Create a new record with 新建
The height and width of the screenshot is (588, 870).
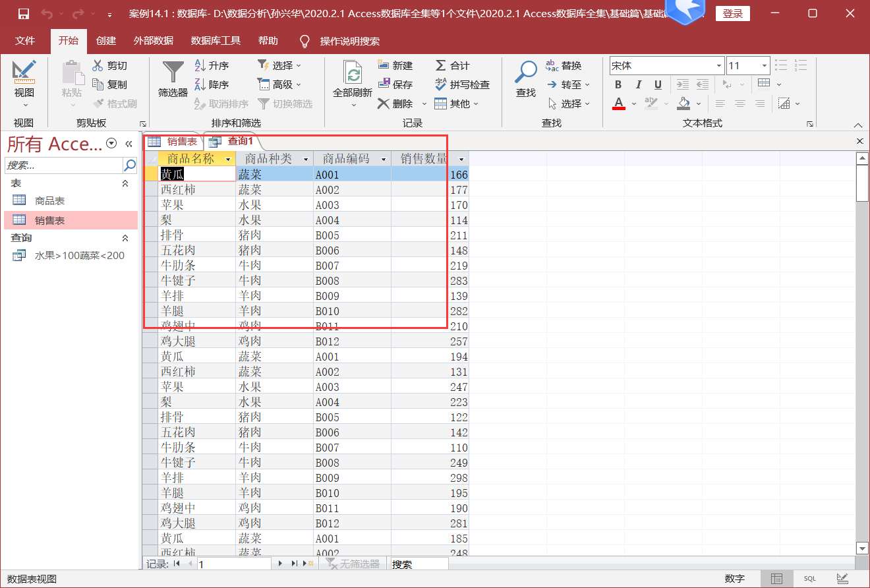pos(395,65)
